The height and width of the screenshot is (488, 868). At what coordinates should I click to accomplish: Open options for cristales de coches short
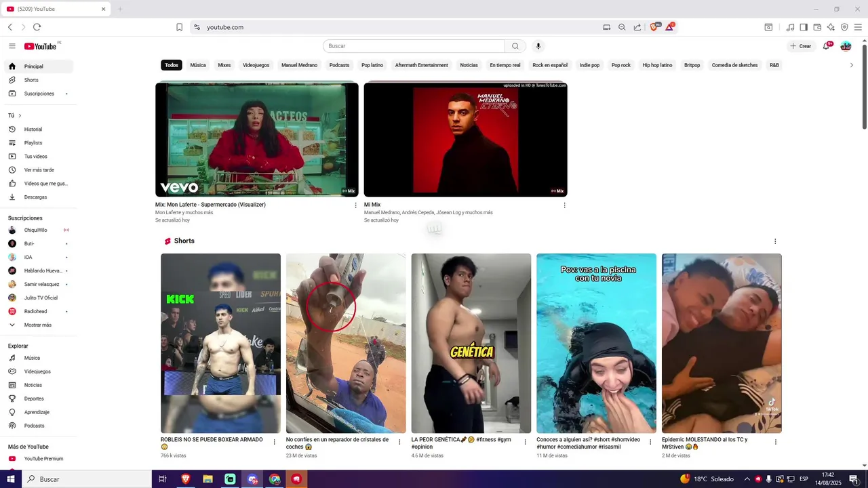[399, 442]
